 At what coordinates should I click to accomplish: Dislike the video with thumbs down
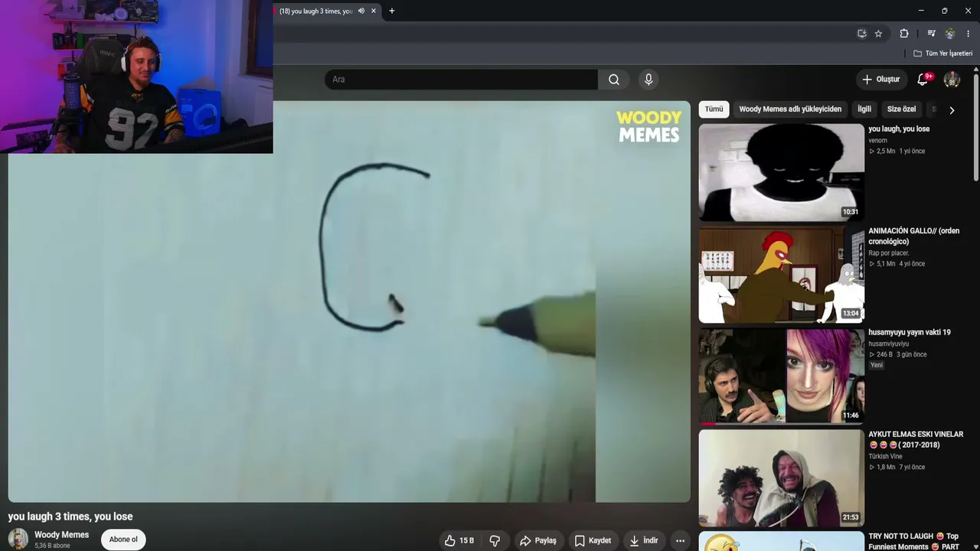[x=495, y=540]
